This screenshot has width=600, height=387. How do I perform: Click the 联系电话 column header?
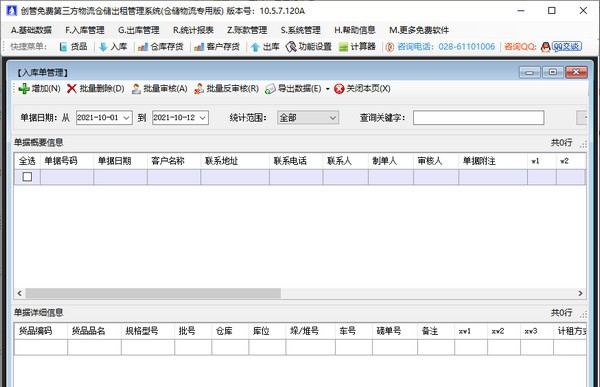pyautogui.click(x=296, y=161)
